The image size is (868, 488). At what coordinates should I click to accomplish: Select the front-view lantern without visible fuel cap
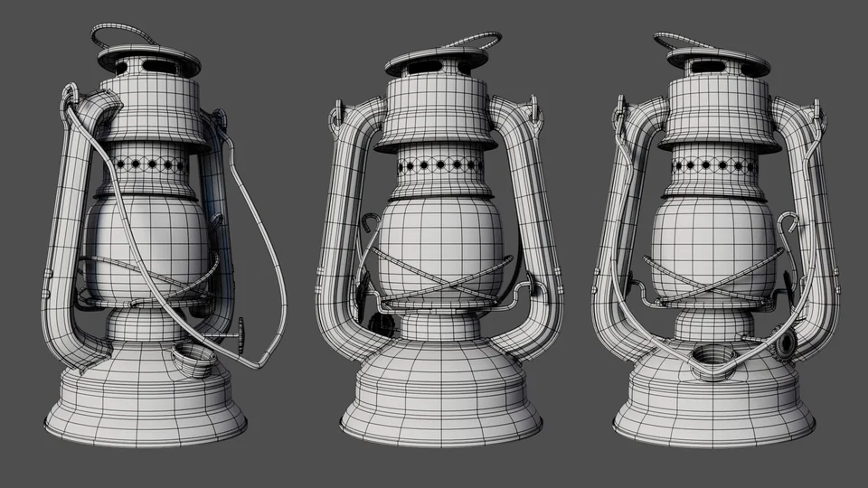tap(439, 240)
